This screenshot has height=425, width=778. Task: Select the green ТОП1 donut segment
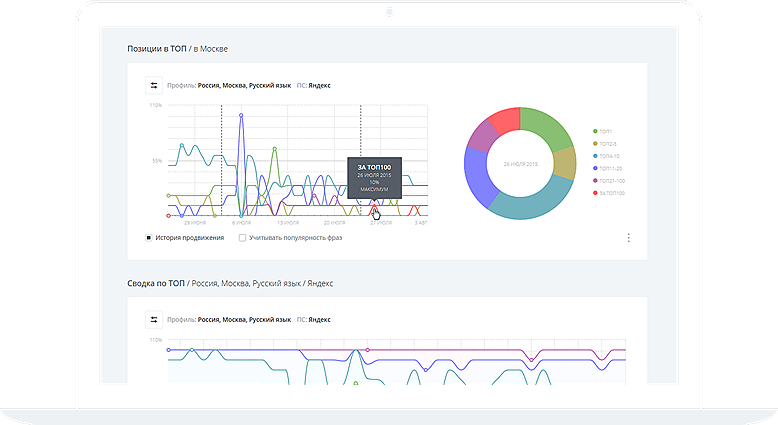click(548, 126)
